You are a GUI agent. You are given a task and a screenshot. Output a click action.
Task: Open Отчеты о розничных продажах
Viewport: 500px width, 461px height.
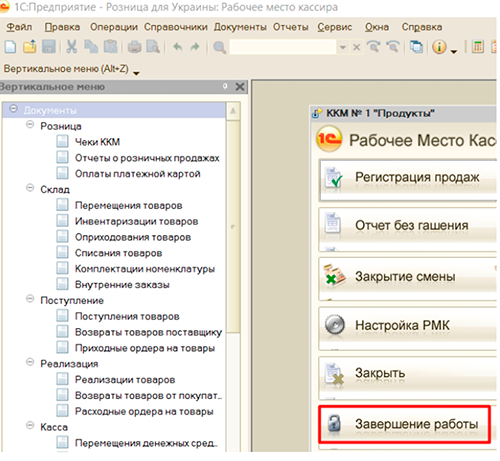147,158
